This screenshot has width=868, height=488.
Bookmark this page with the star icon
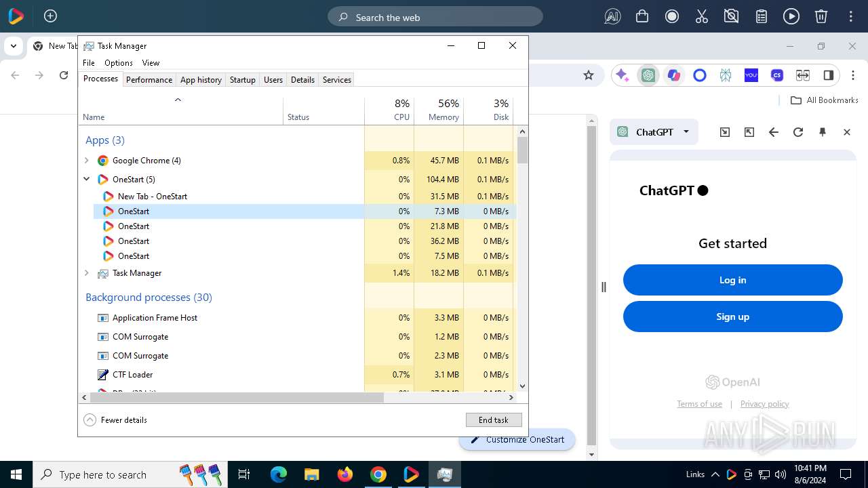(589, 75)
